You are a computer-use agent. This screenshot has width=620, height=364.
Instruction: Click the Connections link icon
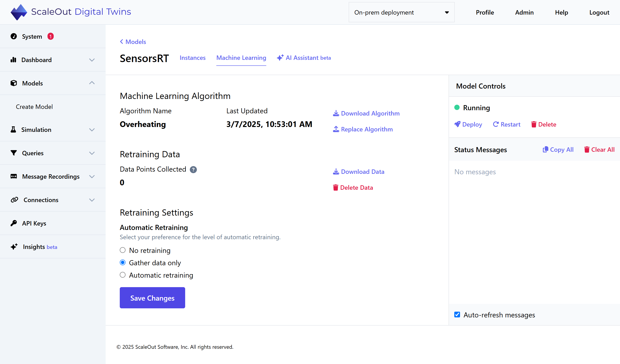point(15,200)
